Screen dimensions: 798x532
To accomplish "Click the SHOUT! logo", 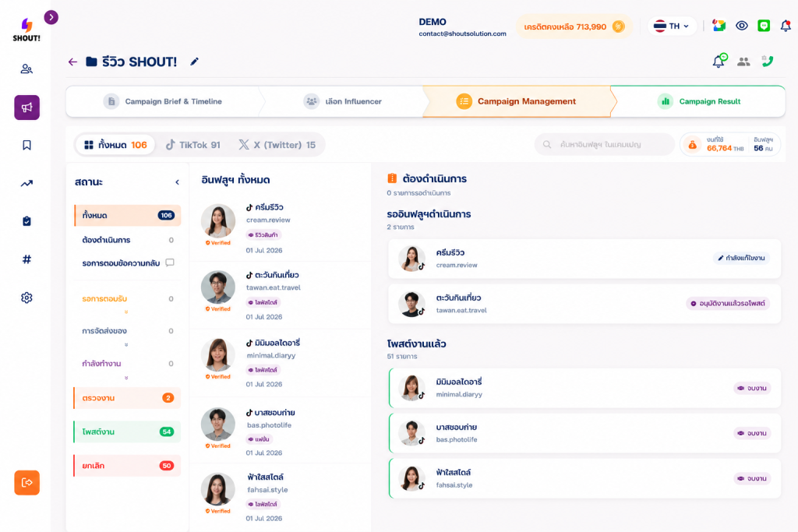I will 26,30.
